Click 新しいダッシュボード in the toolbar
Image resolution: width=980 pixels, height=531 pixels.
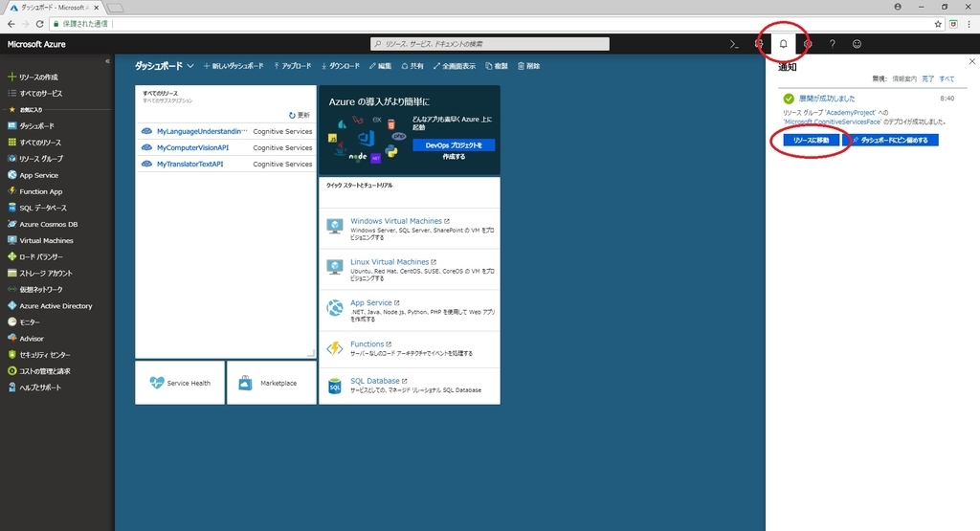(x=234, y=66)
